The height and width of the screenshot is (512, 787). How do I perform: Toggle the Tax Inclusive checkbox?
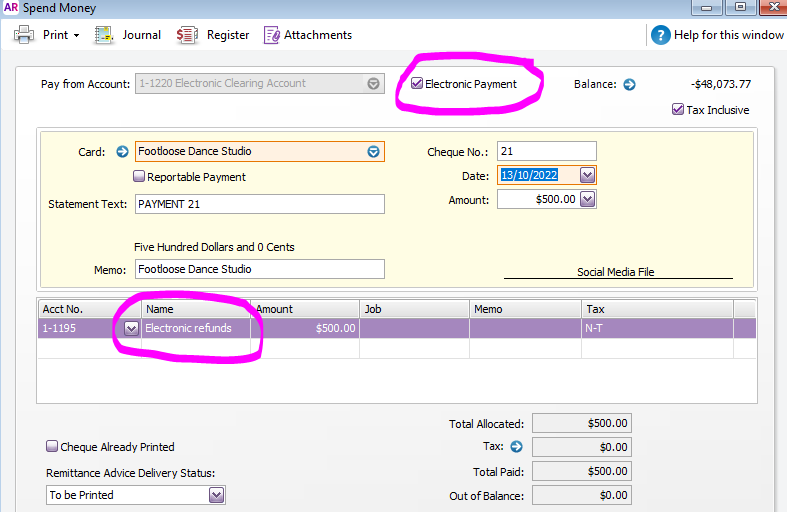(678, 110)
